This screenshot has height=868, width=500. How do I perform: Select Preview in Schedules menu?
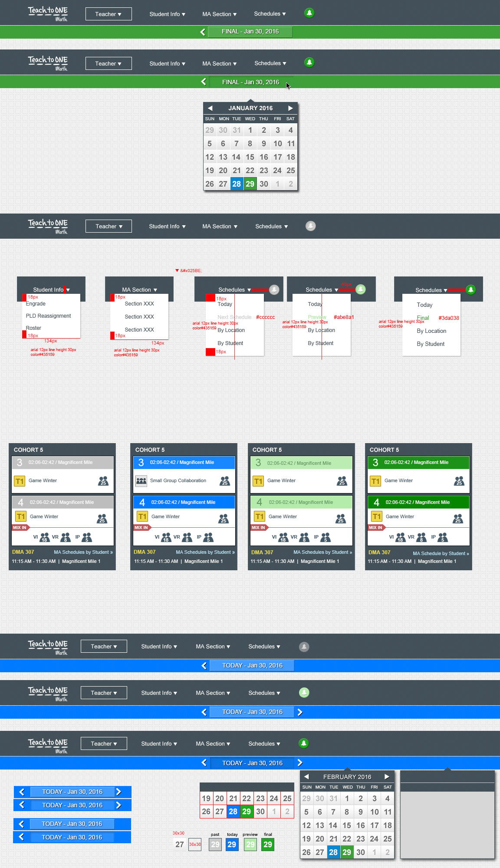coord(317,317)
